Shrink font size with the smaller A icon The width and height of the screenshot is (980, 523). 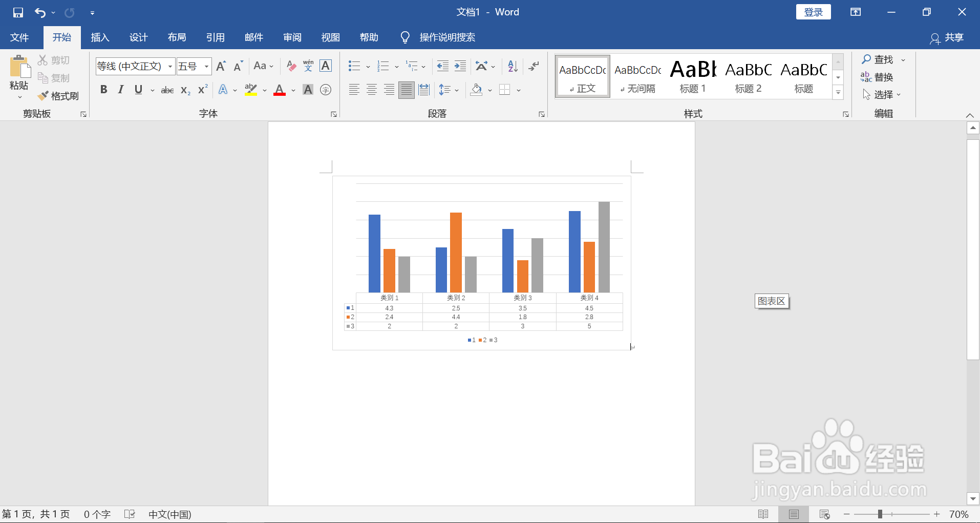point(238,66)
